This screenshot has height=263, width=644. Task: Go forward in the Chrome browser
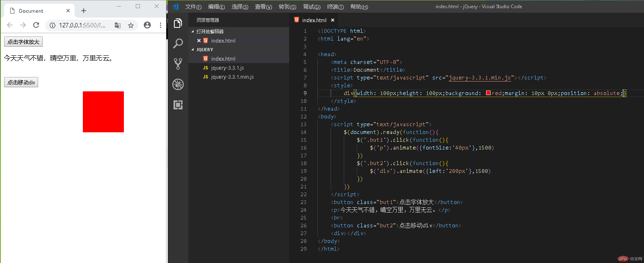point(23,25)
